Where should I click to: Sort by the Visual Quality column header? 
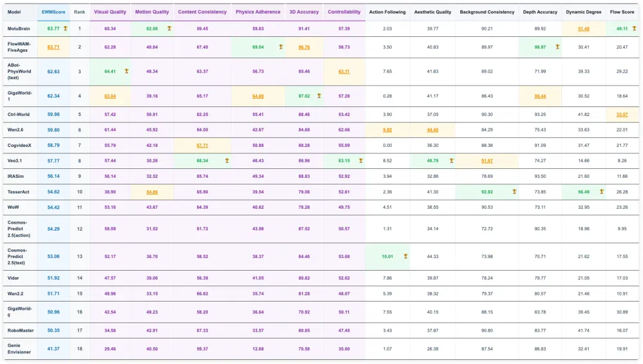click(110, 12)
